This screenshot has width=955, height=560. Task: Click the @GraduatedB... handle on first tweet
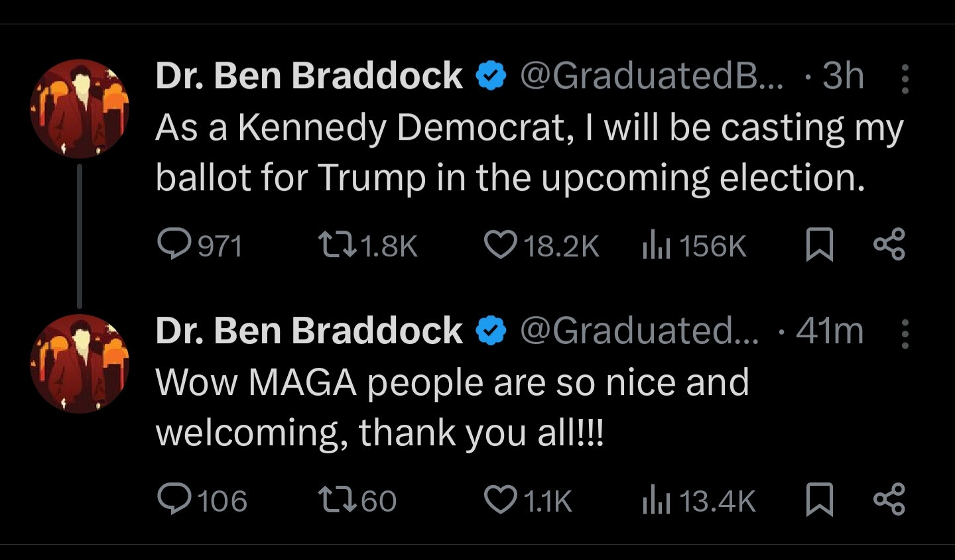651,76
